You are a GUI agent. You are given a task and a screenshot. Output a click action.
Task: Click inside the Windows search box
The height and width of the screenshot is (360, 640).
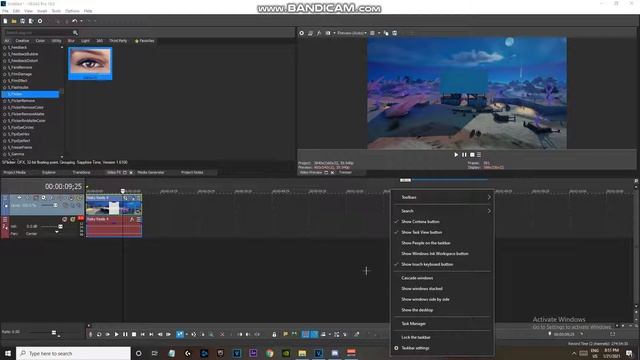(x=73, y=353)
